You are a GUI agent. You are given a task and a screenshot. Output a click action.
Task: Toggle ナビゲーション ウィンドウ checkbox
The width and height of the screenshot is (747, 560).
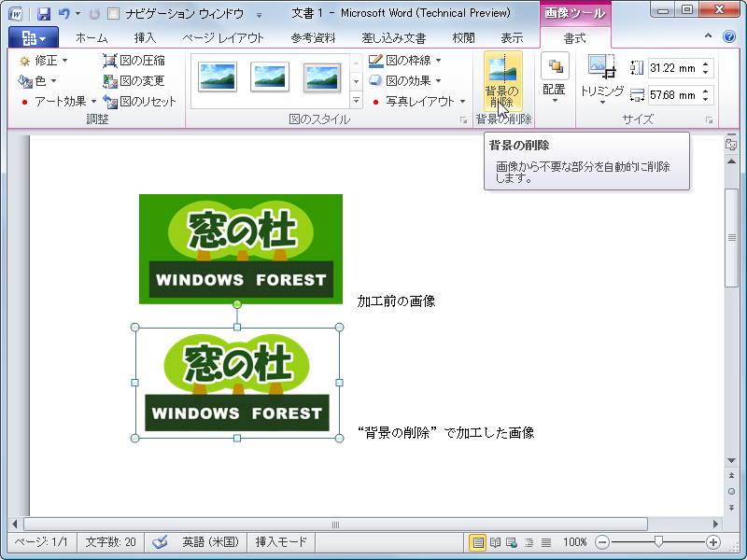click(113, 14)
